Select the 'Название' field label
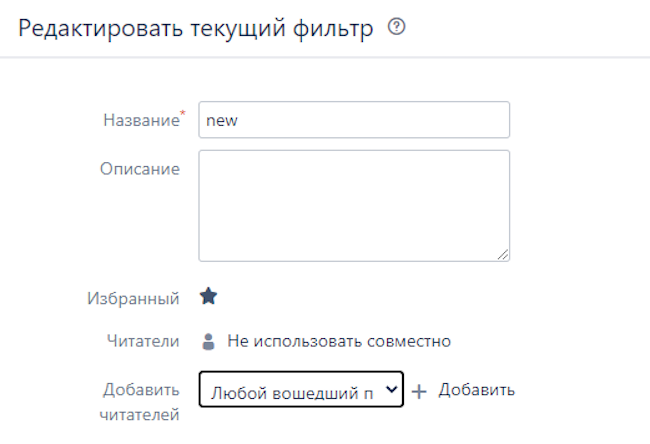This screenshot has height=444, width=650. [x=140, y=119]
